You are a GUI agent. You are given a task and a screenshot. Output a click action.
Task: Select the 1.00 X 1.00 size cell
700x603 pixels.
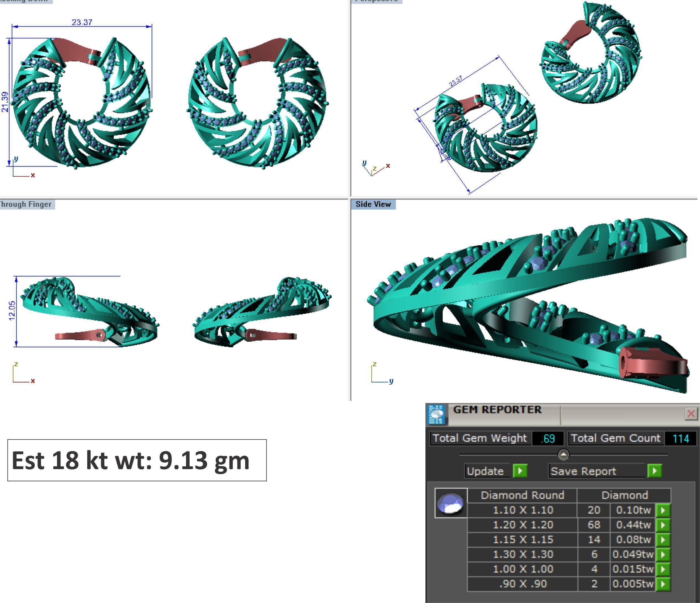(522, 569)
